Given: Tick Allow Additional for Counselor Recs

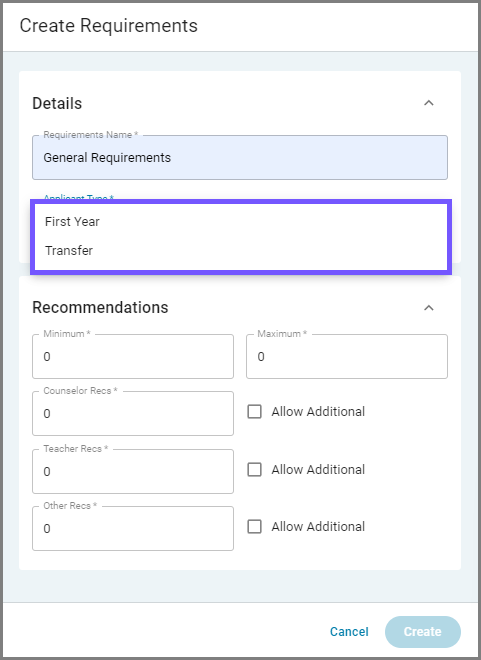Looking at the screenshot, I should [x=255, y=412].
